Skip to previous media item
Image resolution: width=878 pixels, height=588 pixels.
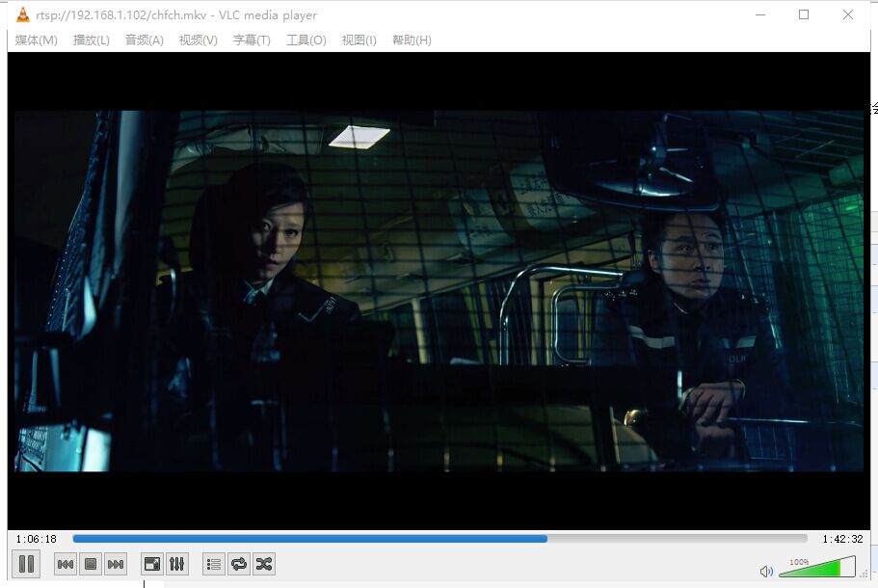tap(66, 564)
